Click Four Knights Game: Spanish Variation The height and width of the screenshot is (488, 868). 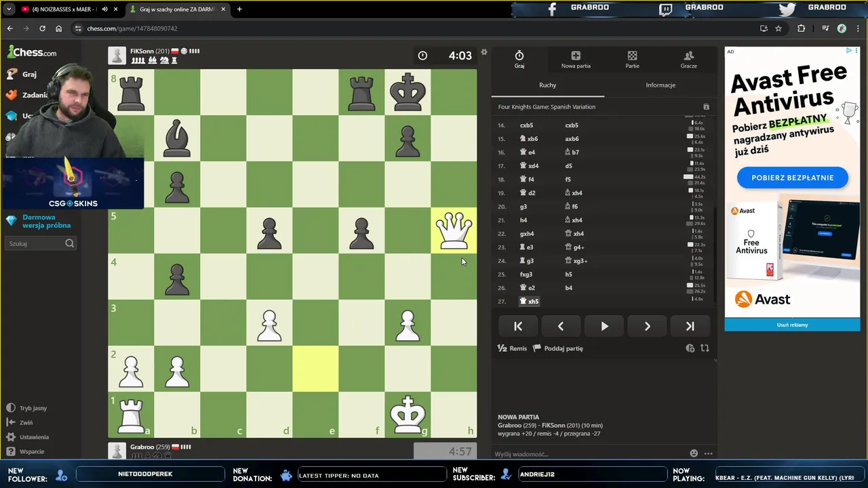pos(547,107)
